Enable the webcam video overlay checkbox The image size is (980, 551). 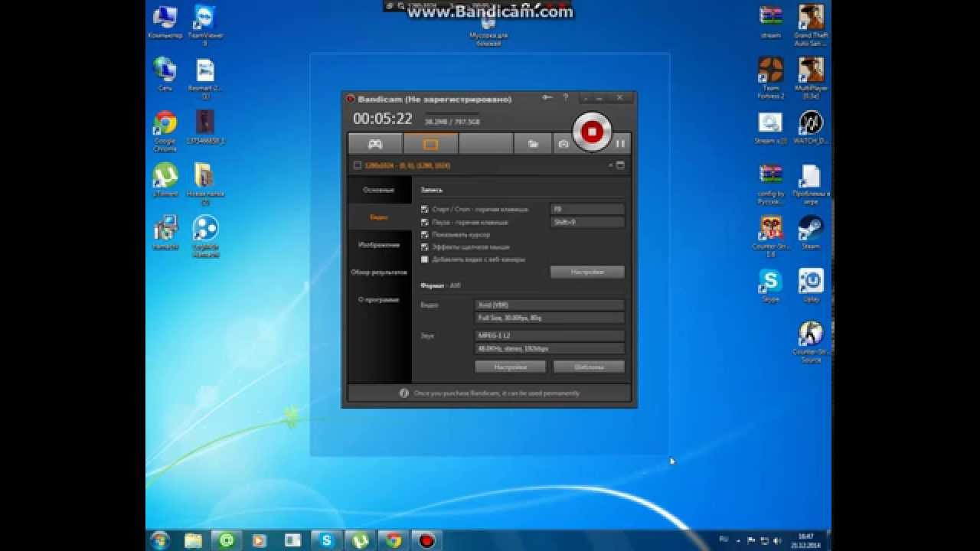point(425,259)
